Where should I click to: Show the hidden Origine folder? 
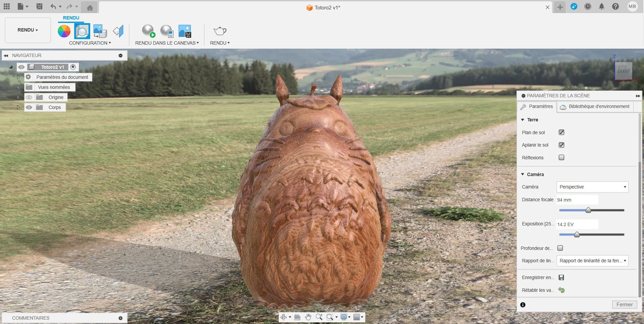(29, 97)
